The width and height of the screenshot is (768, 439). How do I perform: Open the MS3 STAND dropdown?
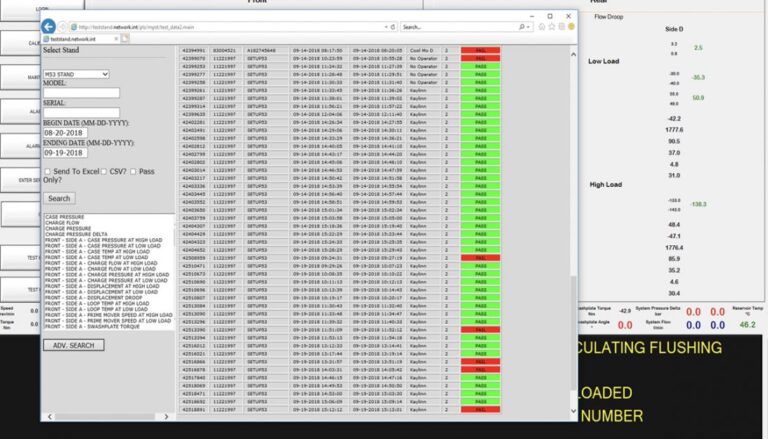[x=76, y=74]
